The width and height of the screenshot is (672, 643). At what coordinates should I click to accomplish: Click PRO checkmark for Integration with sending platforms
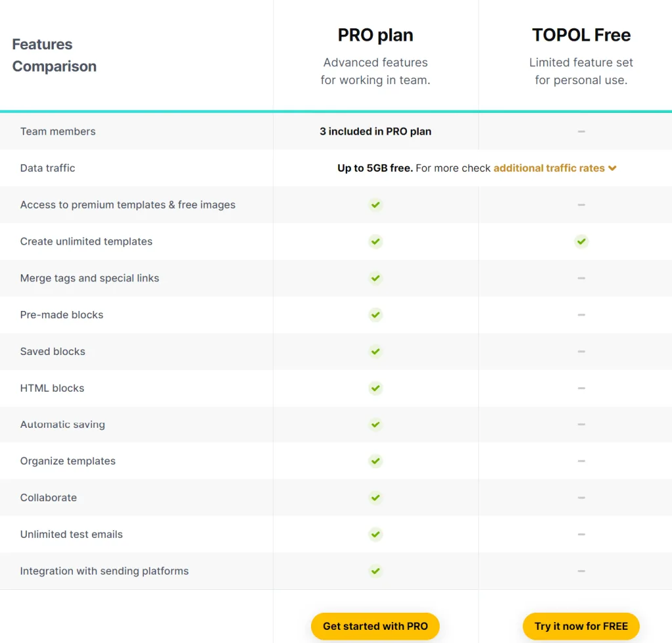point(375,571)
